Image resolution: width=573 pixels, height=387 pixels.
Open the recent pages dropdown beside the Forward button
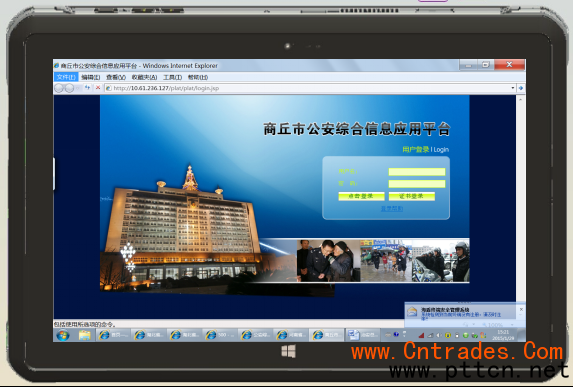tap(78, 88)
